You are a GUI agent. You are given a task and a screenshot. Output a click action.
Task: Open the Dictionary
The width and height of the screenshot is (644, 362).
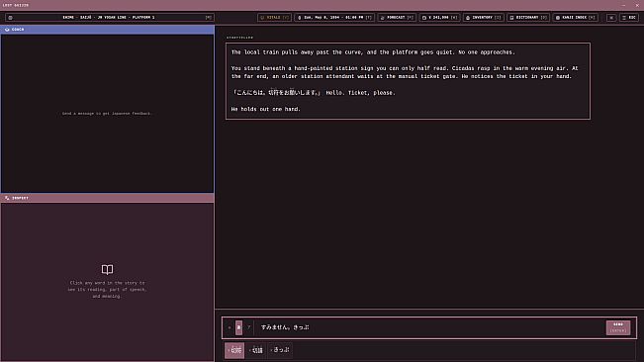point(528,18)
